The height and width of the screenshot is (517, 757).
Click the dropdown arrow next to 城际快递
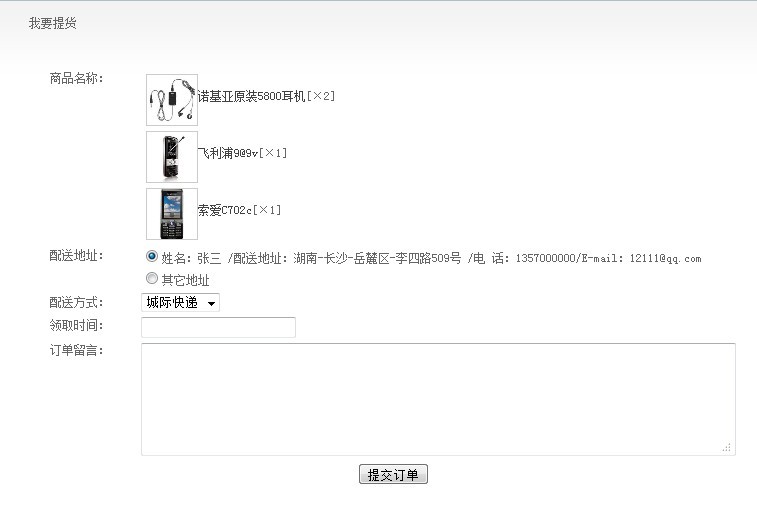211,304
